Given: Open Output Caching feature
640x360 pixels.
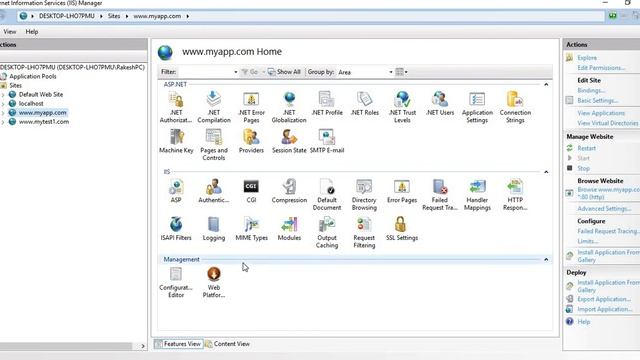Looking at the screenshot, I should point(327,232).
